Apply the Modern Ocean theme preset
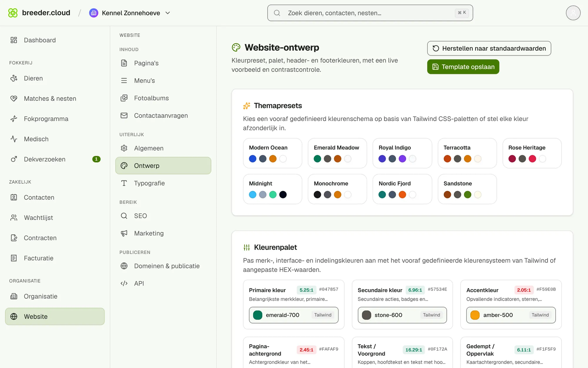This screenshot has height=368, width=588. point(273,153)
